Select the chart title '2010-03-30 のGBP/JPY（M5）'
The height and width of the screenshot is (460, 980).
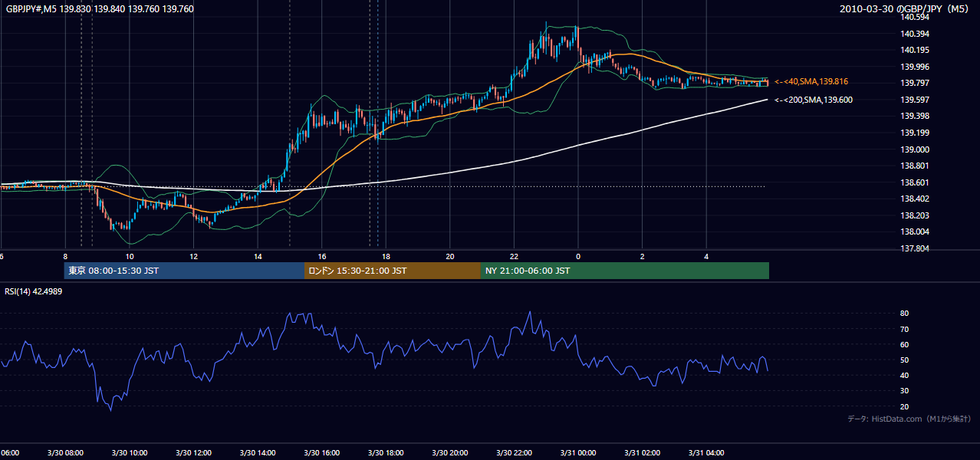[906, 9]
